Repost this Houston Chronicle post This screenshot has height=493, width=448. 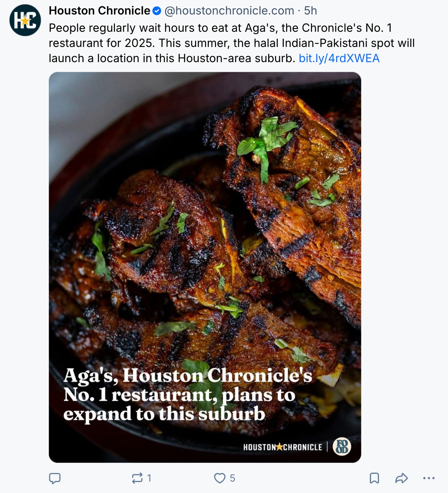pyautogui.click(x=137, y=478)
